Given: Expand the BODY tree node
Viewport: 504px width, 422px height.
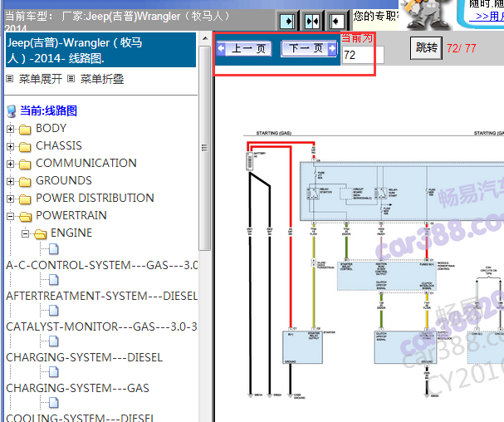Looking at the screenshot, I should pyautogui.click(x=10, y=130).
